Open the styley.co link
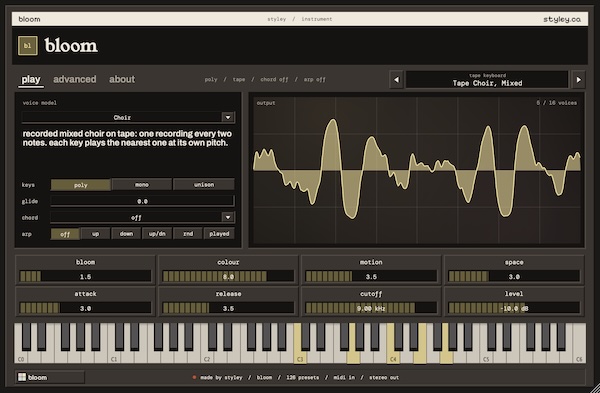This screenshot has width=600, height=393. [562, 19]
